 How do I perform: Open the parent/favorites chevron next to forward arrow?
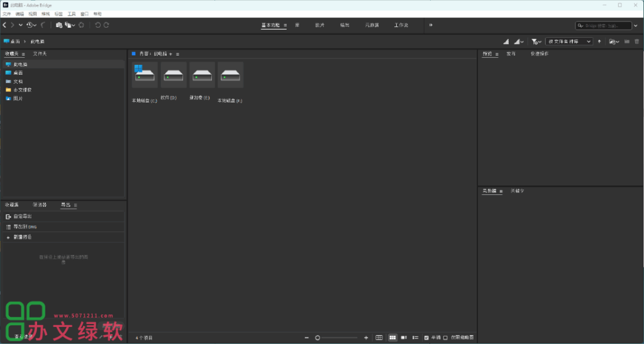21,25
